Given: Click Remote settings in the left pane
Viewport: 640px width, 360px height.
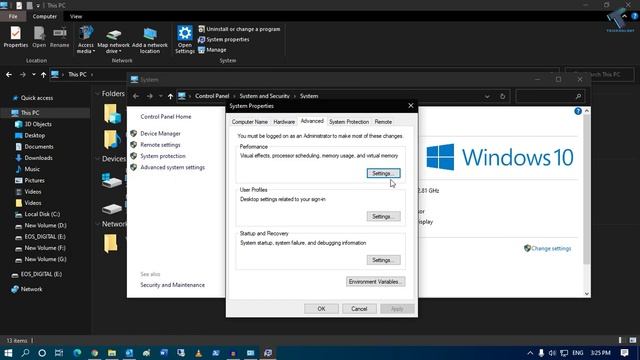Looking at the screenshot, I should click(160, 145).
